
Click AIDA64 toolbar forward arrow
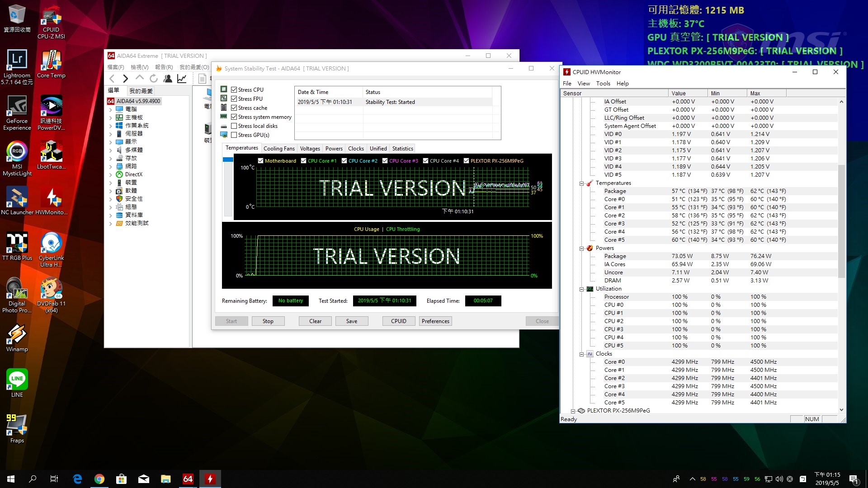pos(126,79)
